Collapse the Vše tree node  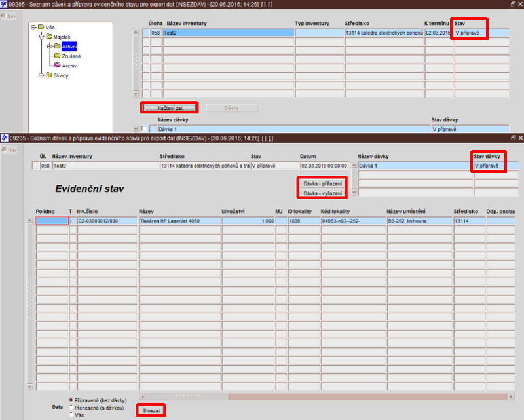(33, 27)
